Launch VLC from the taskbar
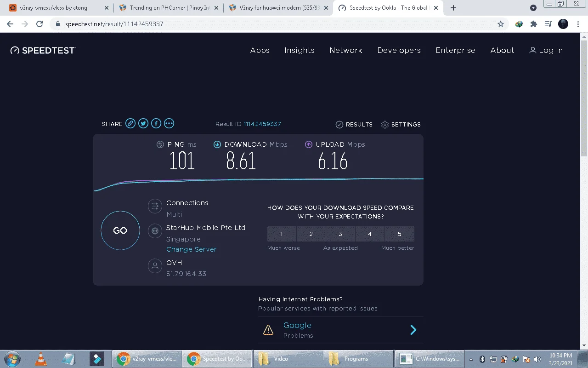Viewport: 588px width, 368px height. [x=41, y=359]
